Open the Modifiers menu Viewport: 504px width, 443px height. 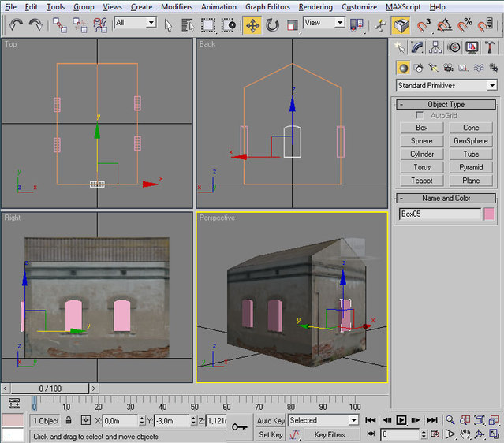[176, 6]
